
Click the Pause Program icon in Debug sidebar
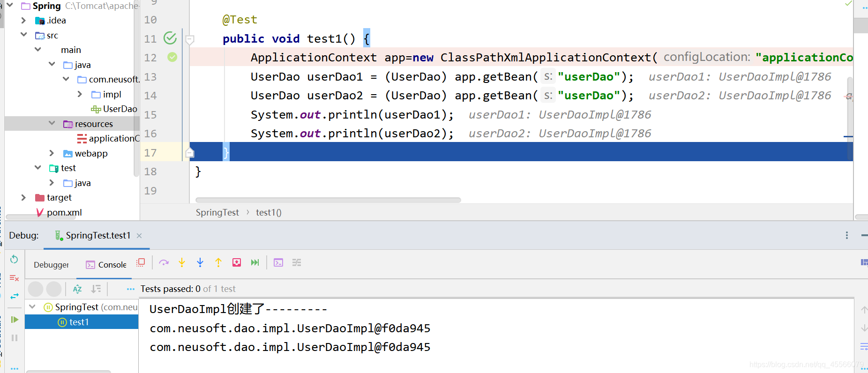click(x=15, y=338)
